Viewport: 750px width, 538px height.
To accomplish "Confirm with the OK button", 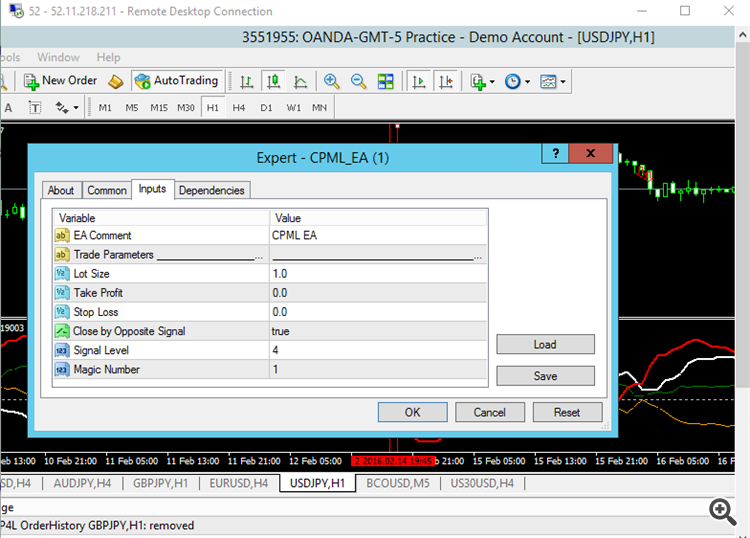I will 412,412.
